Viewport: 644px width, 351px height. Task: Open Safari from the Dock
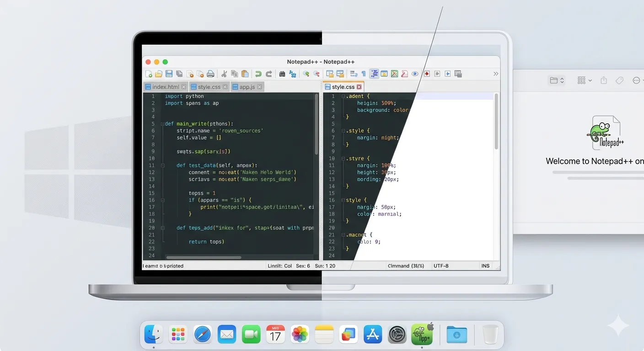click(x=202, y=335)
